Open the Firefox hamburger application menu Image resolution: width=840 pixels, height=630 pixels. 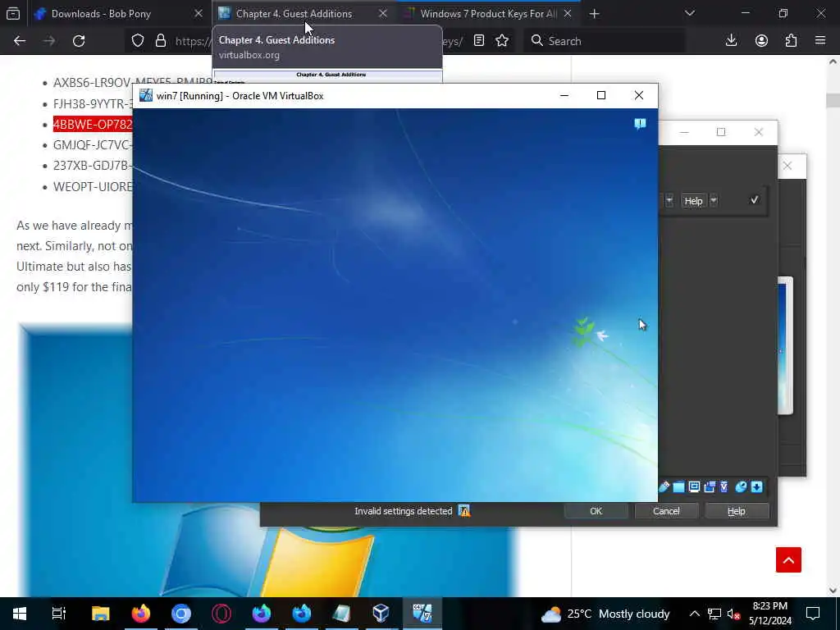pyautogui.click(x=820, y=41)
